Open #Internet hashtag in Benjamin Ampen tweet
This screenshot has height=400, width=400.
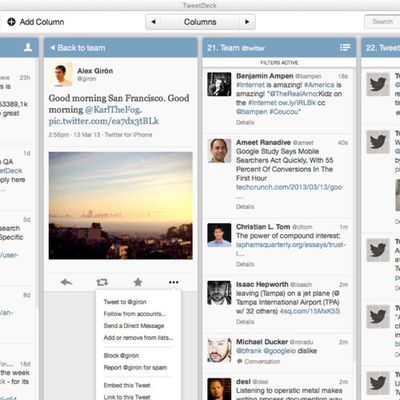(x=250, y=85)
